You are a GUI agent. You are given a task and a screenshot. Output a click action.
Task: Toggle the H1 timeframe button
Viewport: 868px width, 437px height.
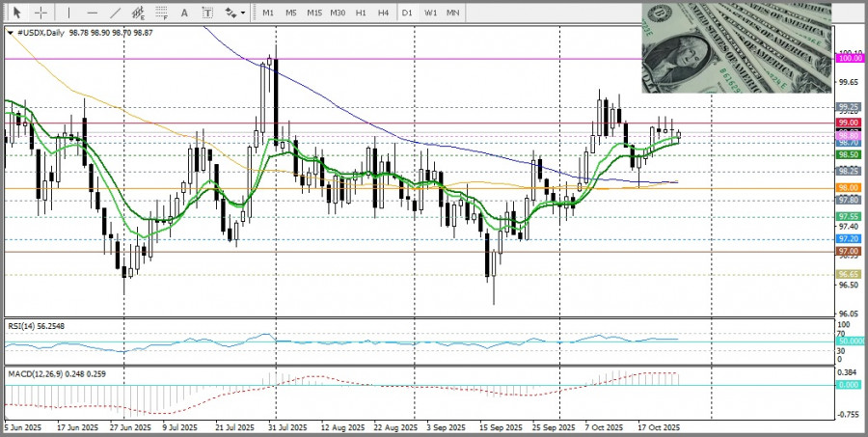coord(360,13)
